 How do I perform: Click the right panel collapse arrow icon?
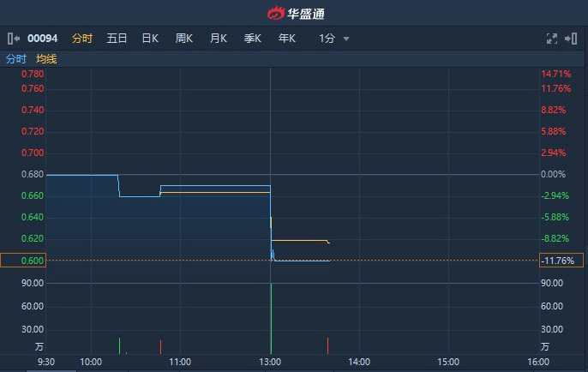[573, 39]
